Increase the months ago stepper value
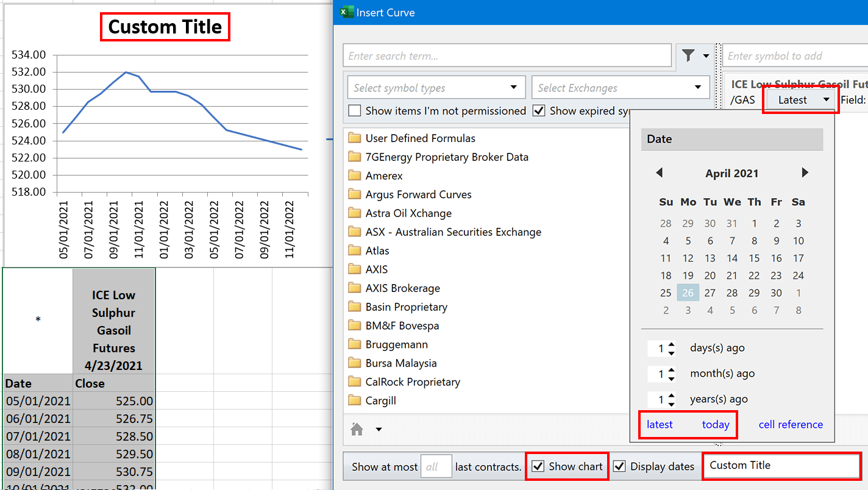 tap(671, 371)
